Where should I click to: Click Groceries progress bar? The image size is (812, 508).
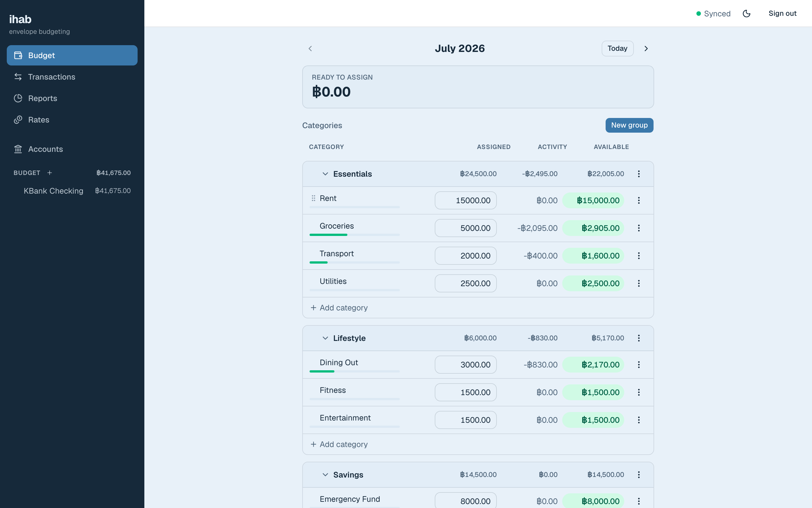[355, 235]
